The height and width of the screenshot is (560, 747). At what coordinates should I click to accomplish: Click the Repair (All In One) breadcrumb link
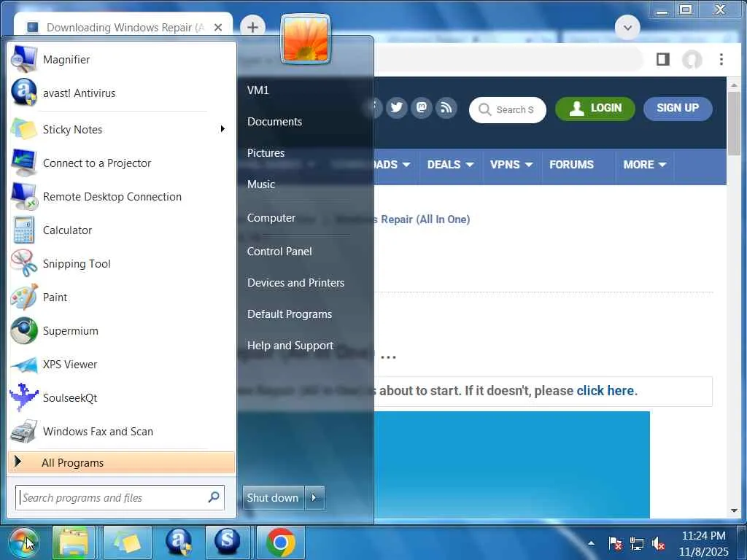point(425,219)
